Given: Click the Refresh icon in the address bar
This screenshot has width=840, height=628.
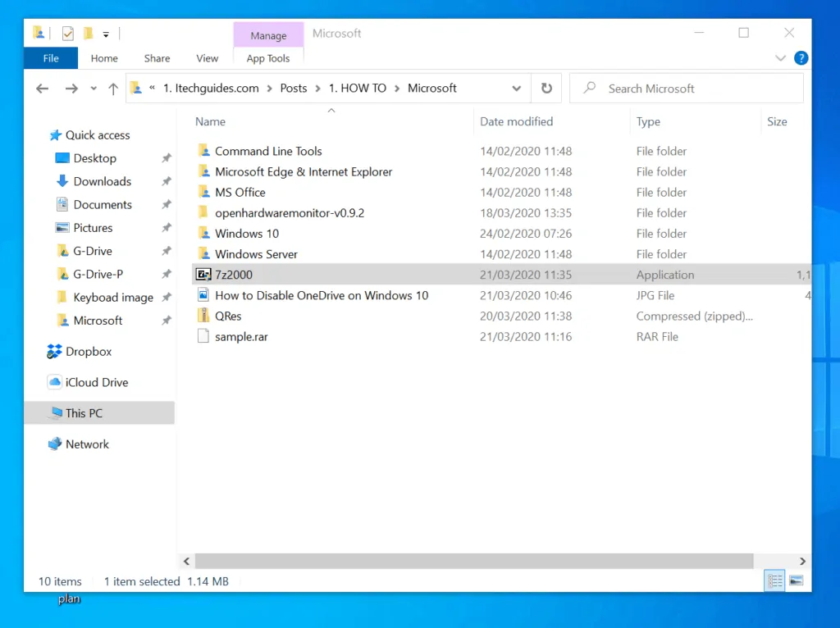Looking at the screenshot, I should click(x=546, y=88).
